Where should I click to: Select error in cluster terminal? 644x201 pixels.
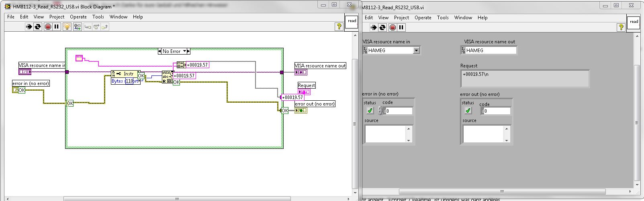tap(15, 90)
